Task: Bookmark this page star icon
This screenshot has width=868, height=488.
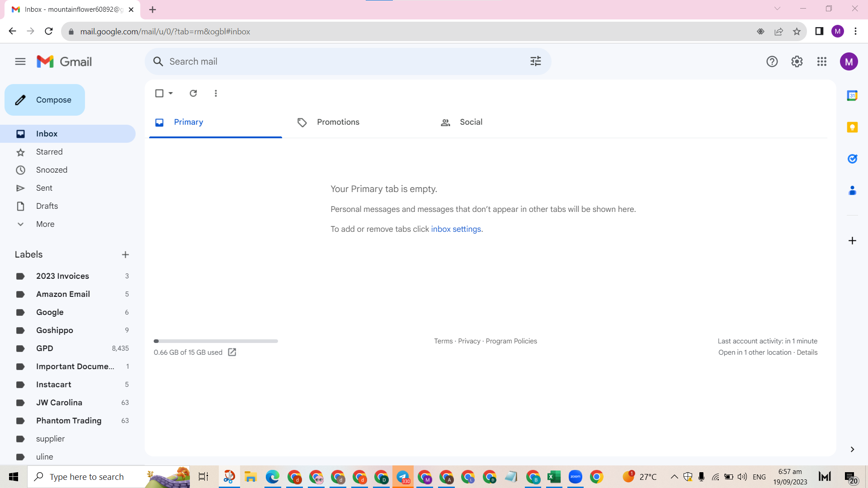Action: (797, 31)
